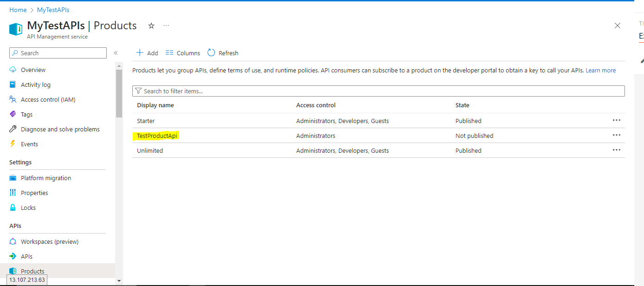This screenshot has width=644, height=286.
Task: Click the Not published state of TestProductApi
Action: pyautogui.click(x=475, y=136)
